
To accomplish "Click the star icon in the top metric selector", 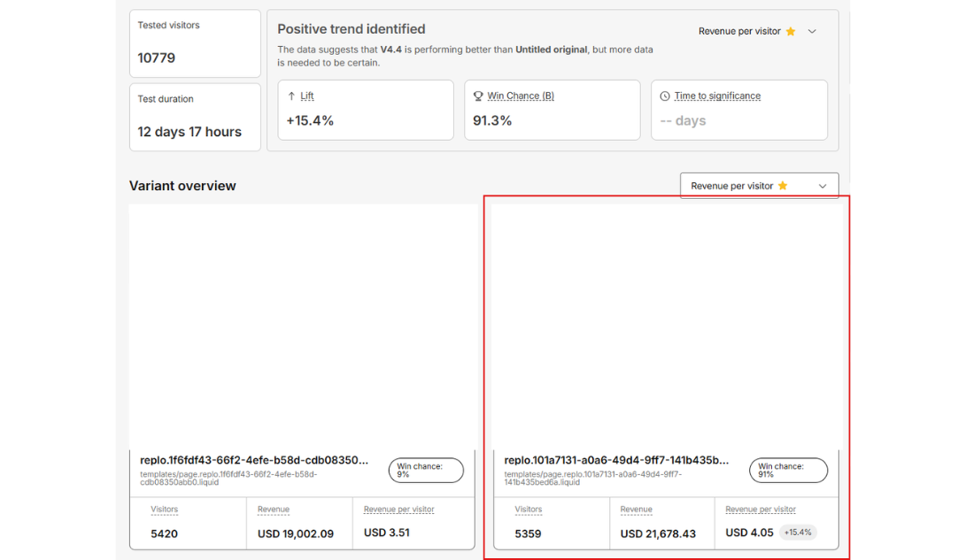I will click(791, 32).
